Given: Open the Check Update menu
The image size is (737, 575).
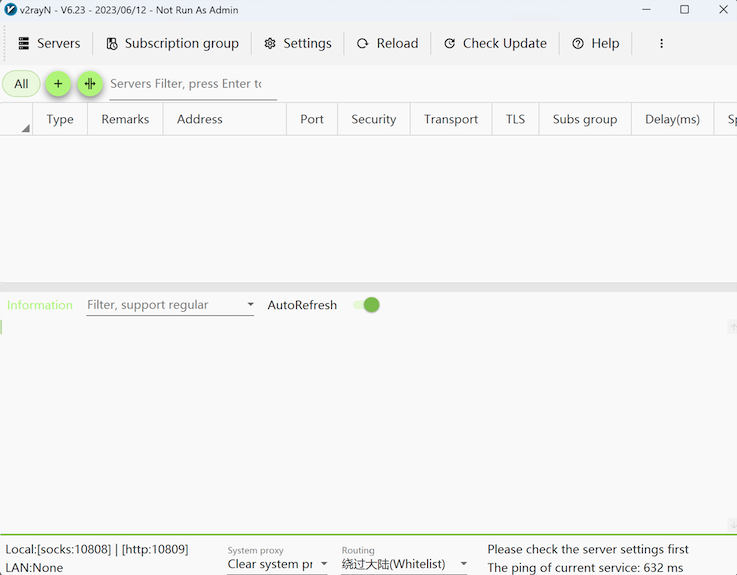Looking at the screenshot, I should pos(495,43).
